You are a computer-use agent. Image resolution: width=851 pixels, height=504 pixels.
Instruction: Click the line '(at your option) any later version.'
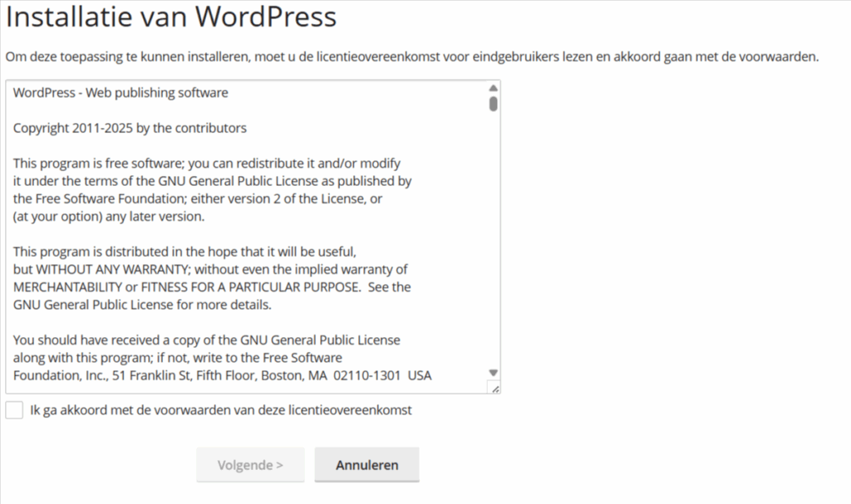(109, 217)
